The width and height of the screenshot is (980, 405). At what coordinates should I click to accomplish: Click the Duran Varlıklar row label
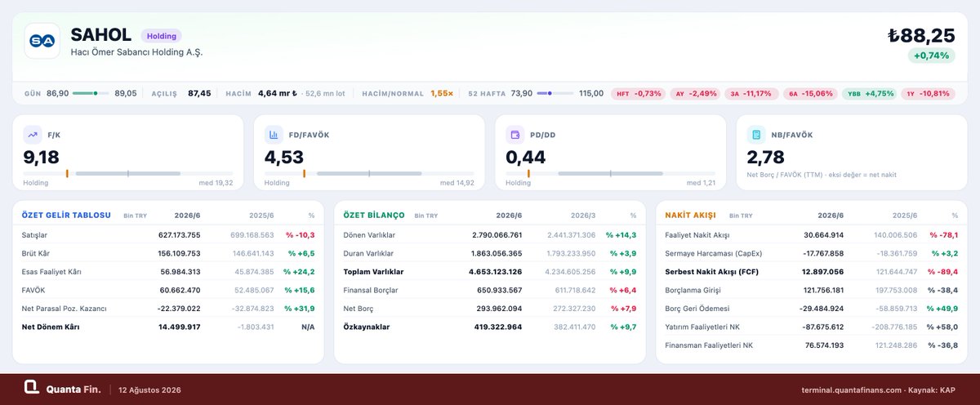click(x=367, y=253)
